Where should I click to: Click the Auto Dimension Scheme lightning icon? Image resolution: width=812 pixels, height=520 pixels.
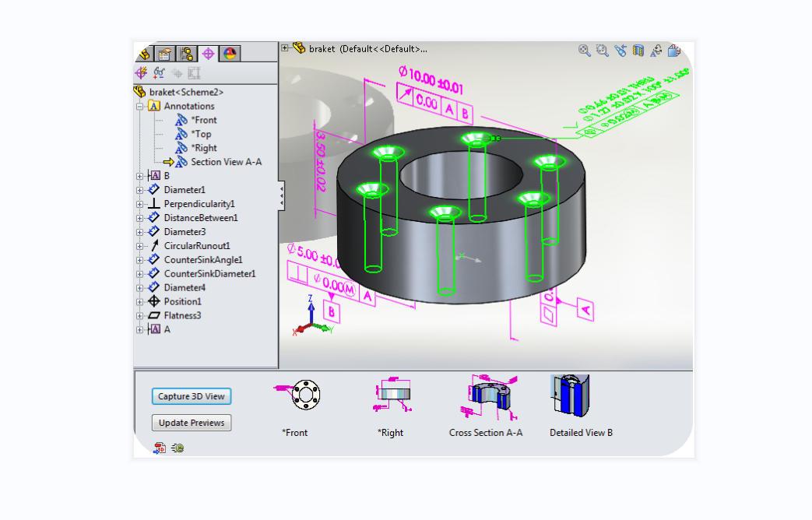tap(142, 73)
